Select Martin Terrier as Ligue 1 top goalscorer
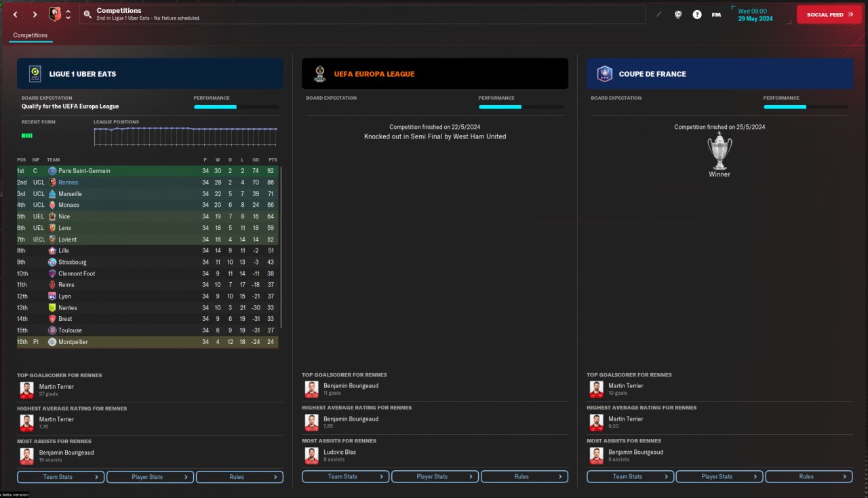This screenshot has height=498, width=868. [x=56, y=387]
